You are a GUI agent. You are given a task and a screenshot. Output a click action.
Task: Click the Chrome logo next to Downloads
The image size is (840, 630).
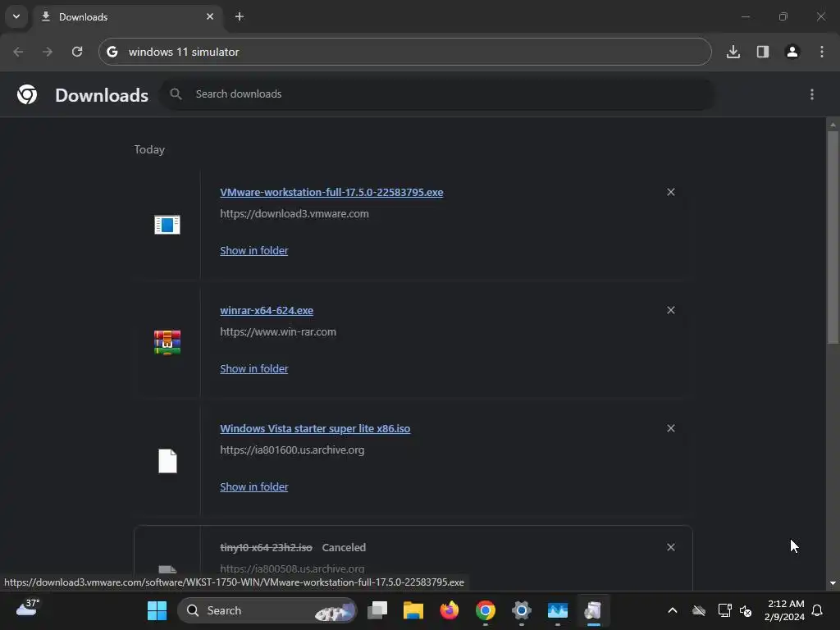[x=27, y=95]
